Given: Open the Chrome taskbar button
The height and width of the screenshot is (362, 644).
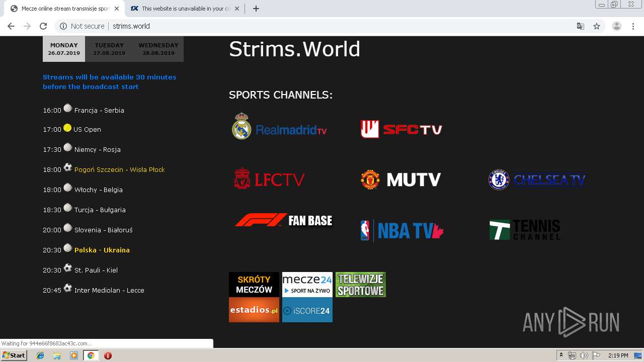Looking at the screenshot, I should tap(91, 355).
